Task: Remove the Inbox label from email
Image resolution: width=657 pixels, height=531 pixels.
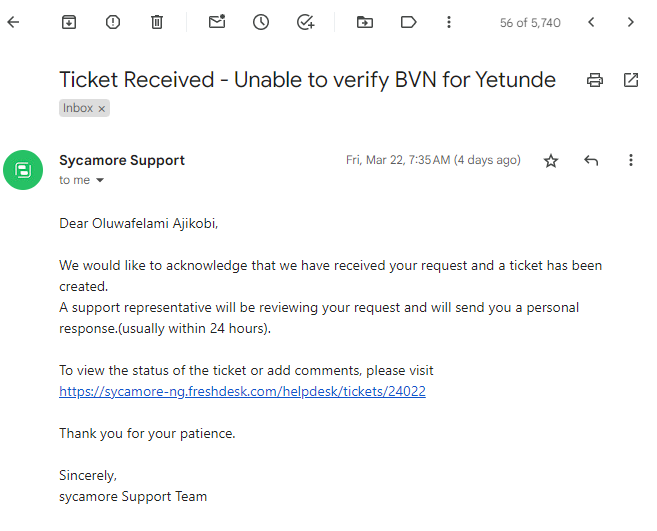Action: click(101, 109)
